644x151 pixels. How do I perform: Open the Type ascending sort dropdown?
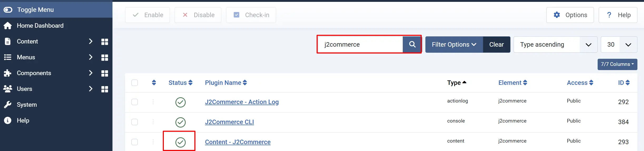point(555,45)
